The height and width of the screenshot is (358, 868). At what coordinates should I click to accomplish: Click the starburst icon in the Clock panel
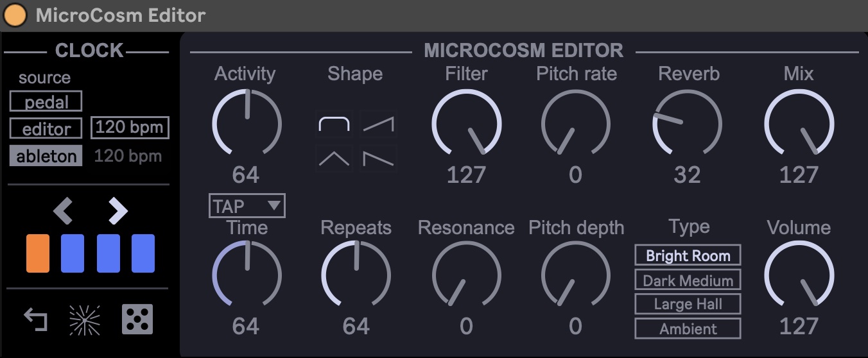tap(85, 320)
